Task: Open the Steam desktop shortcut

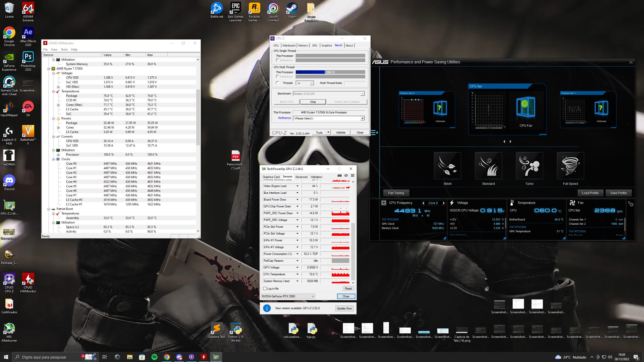Action: [292, 10]
